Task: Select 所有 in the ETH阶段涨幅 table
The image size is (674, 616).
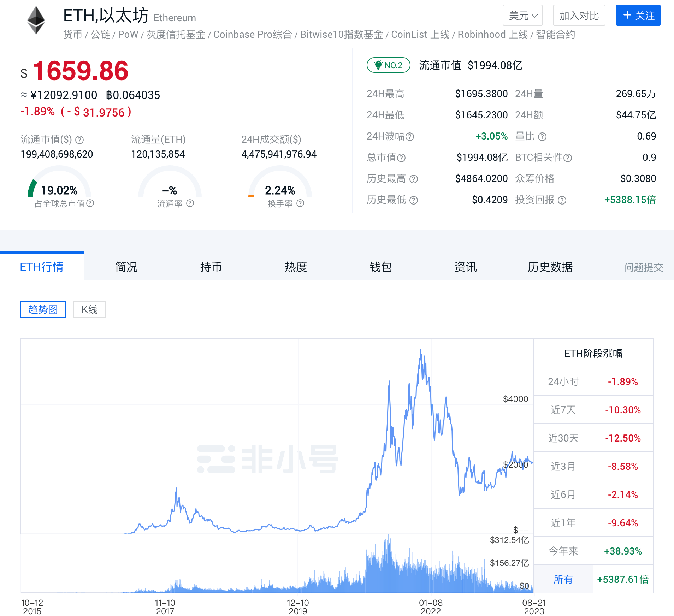Action: coord(563,579)
